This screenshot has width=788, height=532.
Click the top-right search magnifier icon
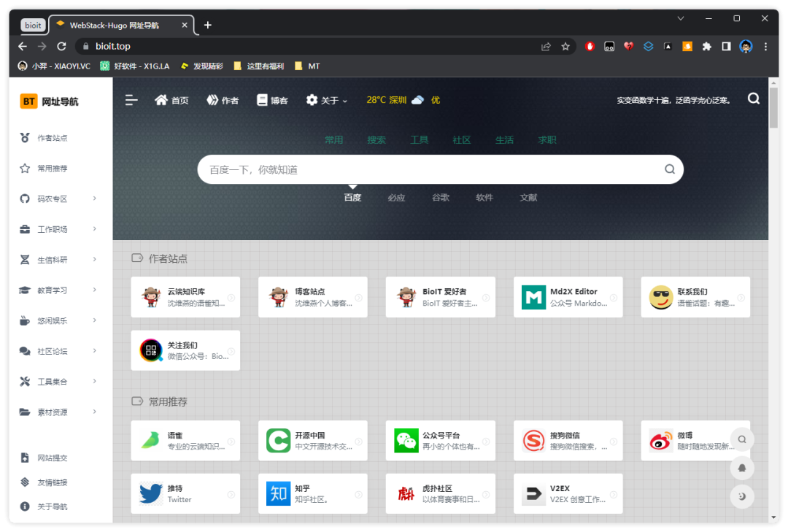[753, 99]
